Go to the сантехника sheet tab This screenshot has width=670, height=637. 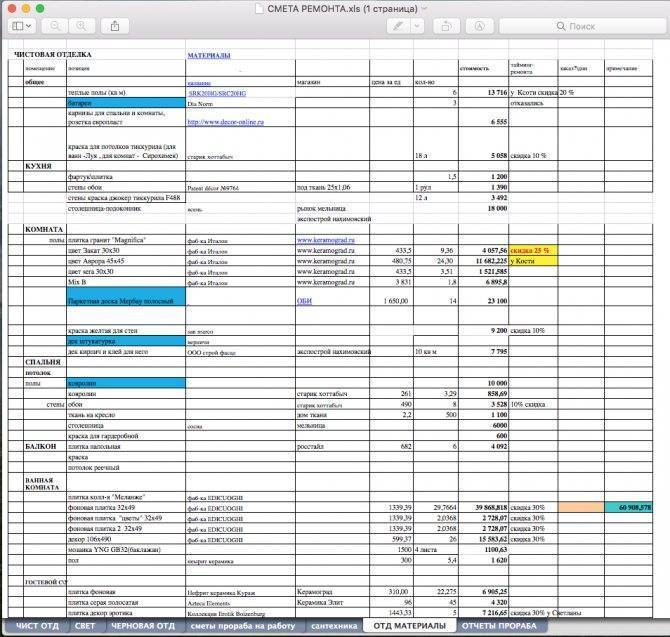click(334, 626)
